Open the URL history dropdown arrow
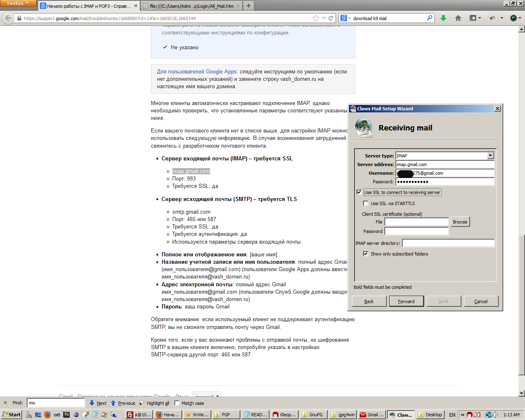 click(x=324, y=18)
